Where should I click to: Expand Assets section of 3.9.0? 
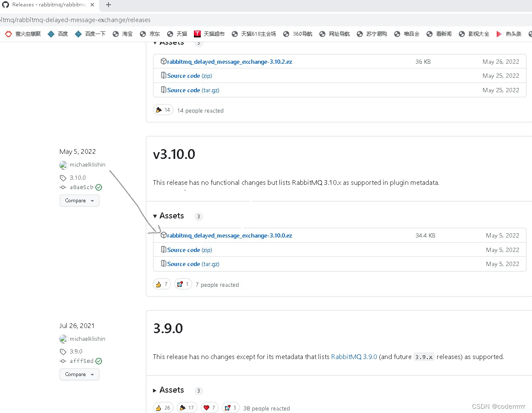[168, 390]
